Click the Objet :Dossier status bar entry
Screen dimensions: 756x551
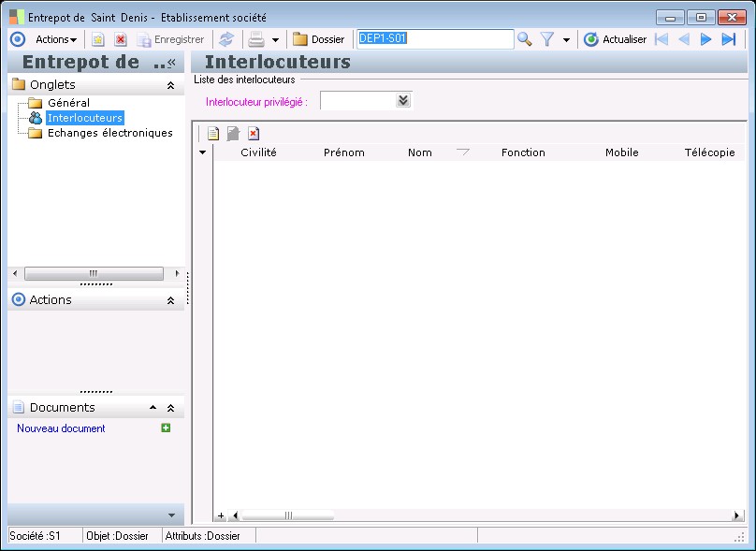(x=117, y=536)
